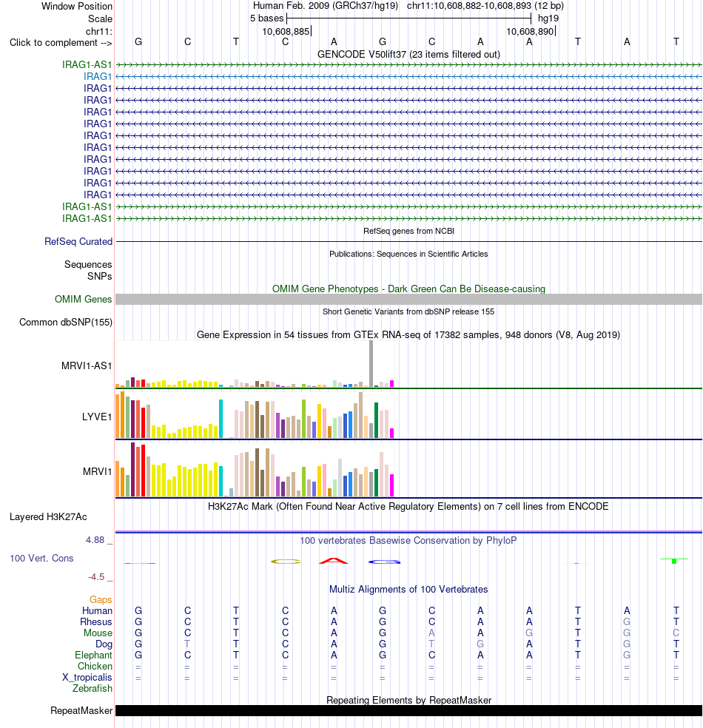Click the tall gray bar in MRVI1-AS1 chart
Screen dimensions: 703x728
(371, 363)
